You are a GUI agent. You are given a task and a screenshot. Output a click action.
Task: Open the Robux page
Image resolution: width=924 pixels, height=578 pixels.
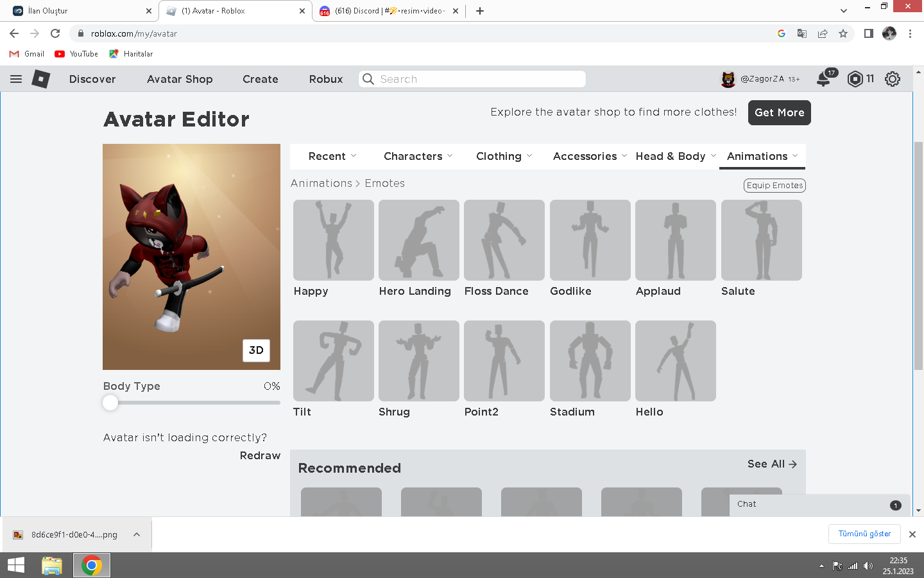pyautogui.click(x=326, y=79)
